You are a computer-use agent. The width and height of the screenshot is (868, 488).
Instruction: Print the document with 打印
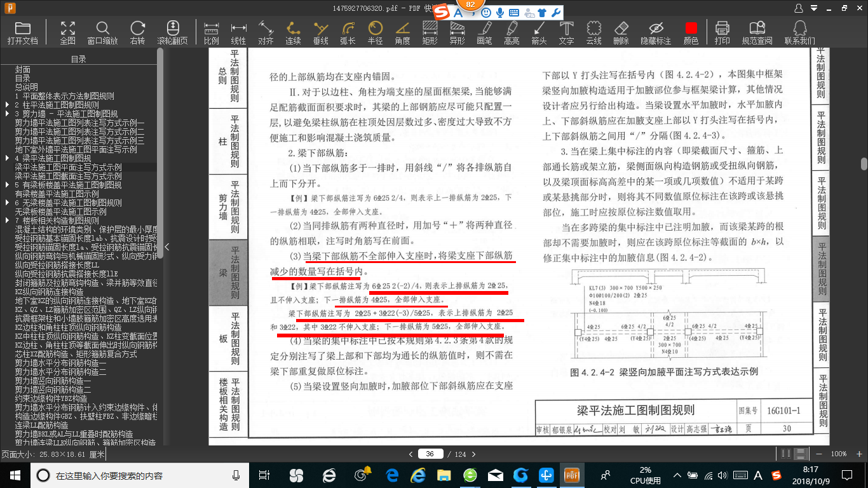tap(722, 33)
